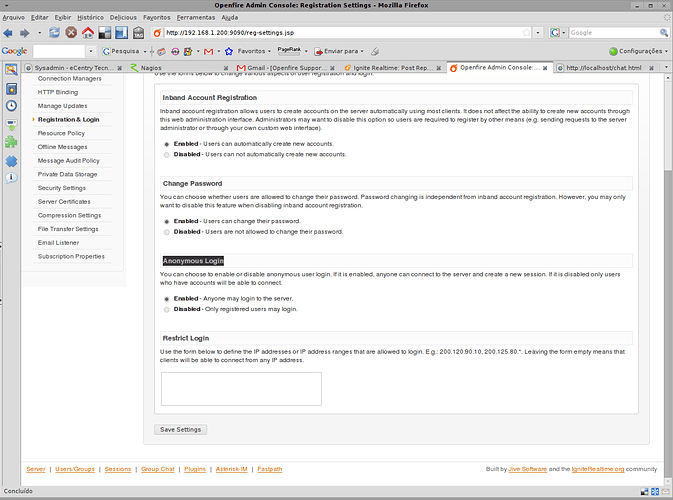Bookmark the page with the star icon
This screenshot has width=673, height=500.
[526, 33]
